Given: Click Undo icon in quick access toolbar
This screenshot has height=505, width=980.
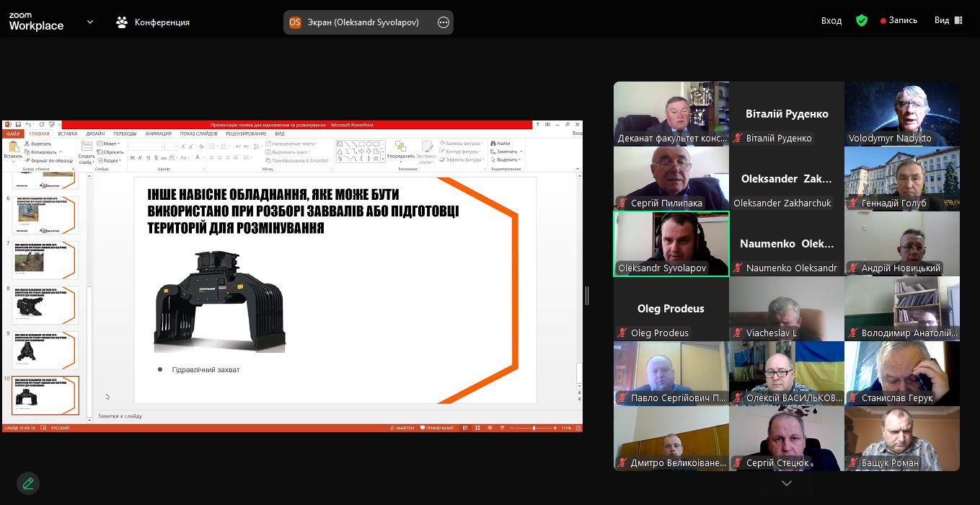Looking at the screenshot, I should (x=29, y=124).
